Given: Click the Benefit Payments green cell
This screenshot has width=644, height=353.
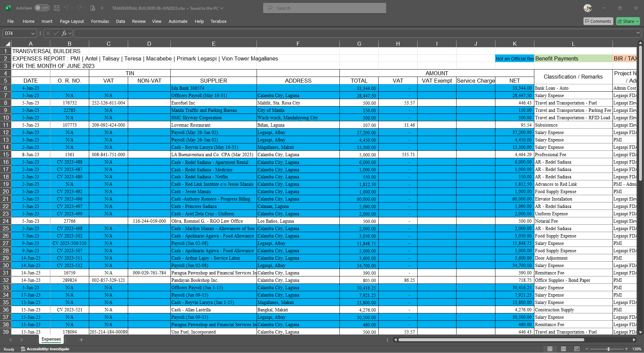Looking at the screenshot, I should pos(573,58).
